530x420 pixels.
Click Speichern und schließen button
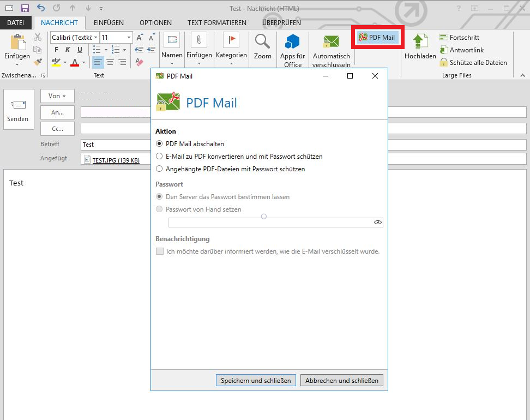pos(256,380)
